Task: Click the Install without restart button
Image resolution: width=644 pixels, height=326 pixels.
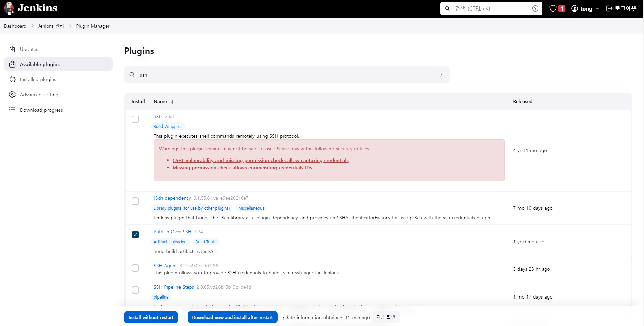Action: (x=151, y=317)
